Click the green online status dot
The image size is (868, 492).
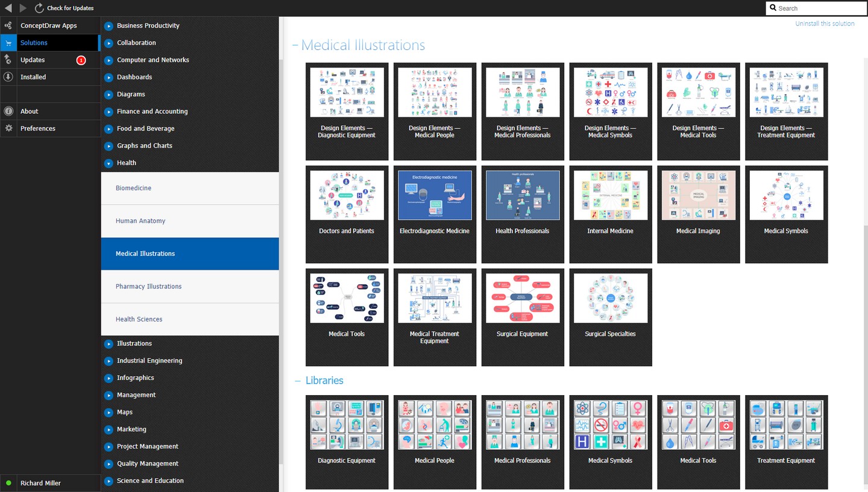click(8, 483)
